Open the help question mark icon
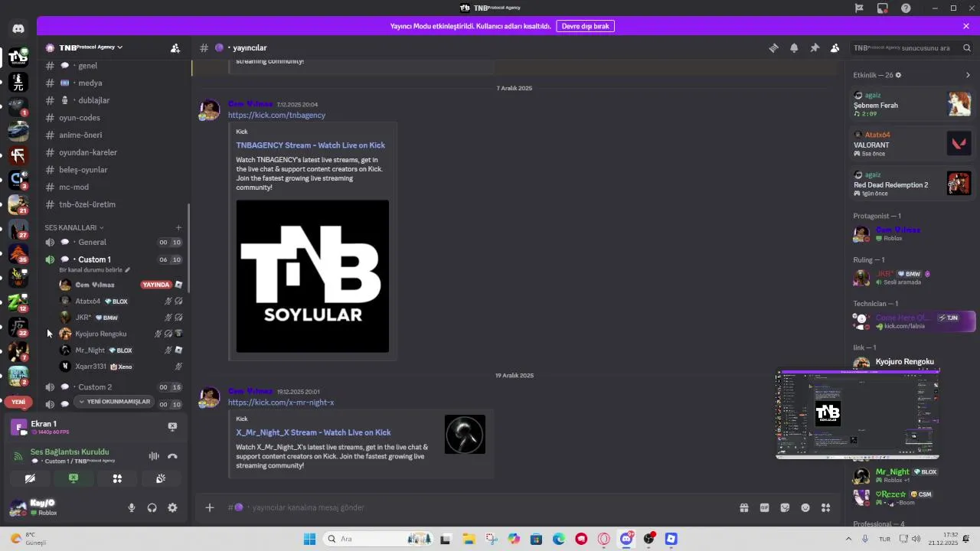The height and width of the screenshot is (551, 980). 906,8
